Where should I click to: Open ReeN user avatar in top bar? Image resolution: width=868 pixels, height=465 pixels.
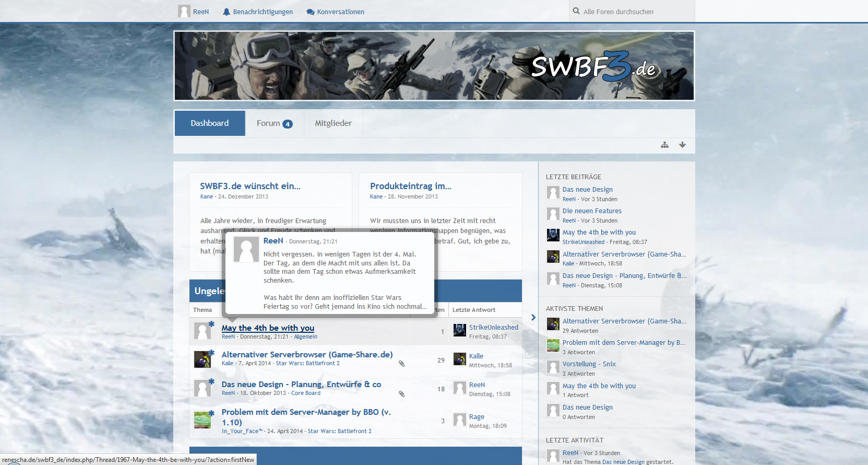pos(184,11)
